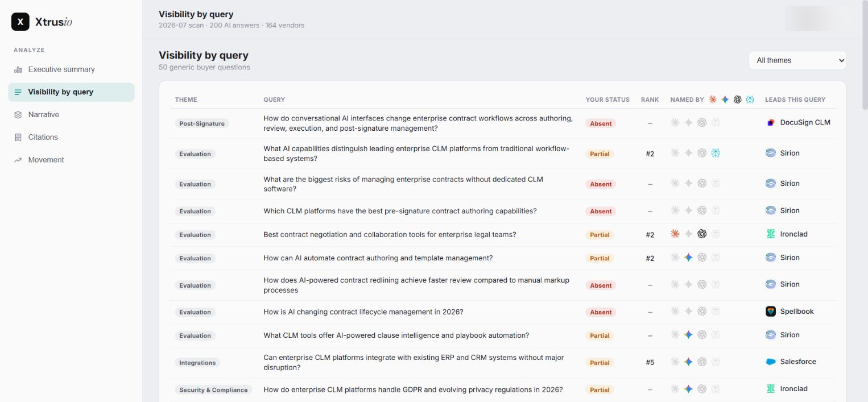Click the DocuSign CLM logo icon
This screenshot has width=868, height=402.
[771, 122]
